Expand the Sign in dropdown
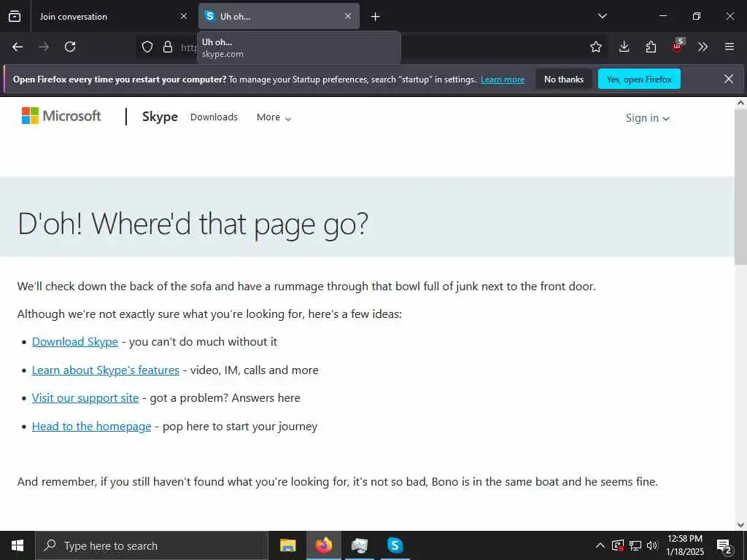Image resolution: width=747 pixels, height=560 pixels. pos(648,118)
